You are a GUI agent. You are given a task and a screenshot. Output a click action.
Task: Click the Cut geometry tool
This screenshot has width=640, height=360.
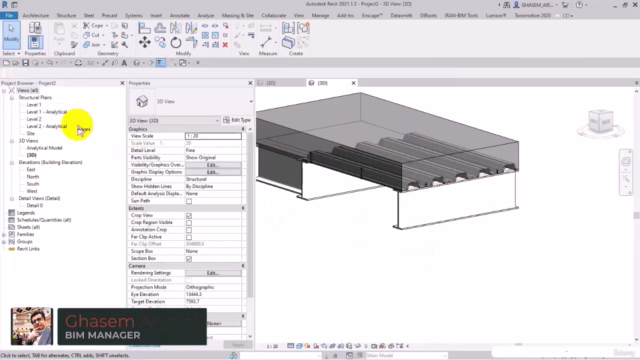[x=92, y=35]
